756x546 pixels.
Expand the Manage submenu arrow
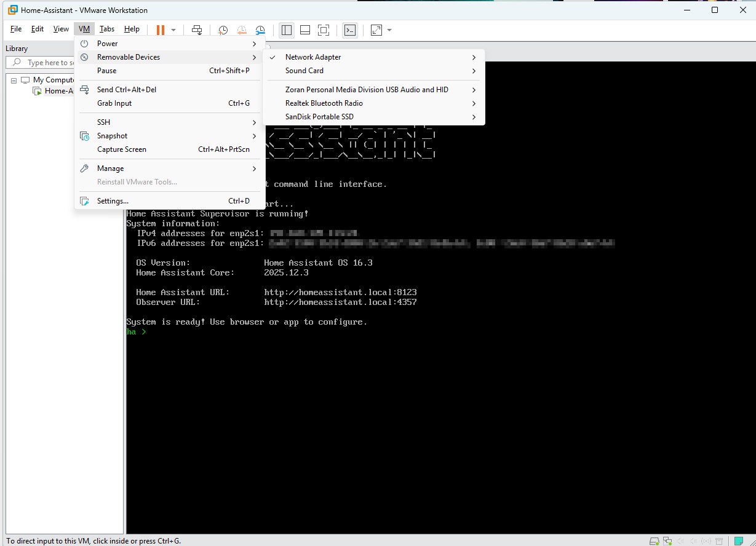point(254,168)
